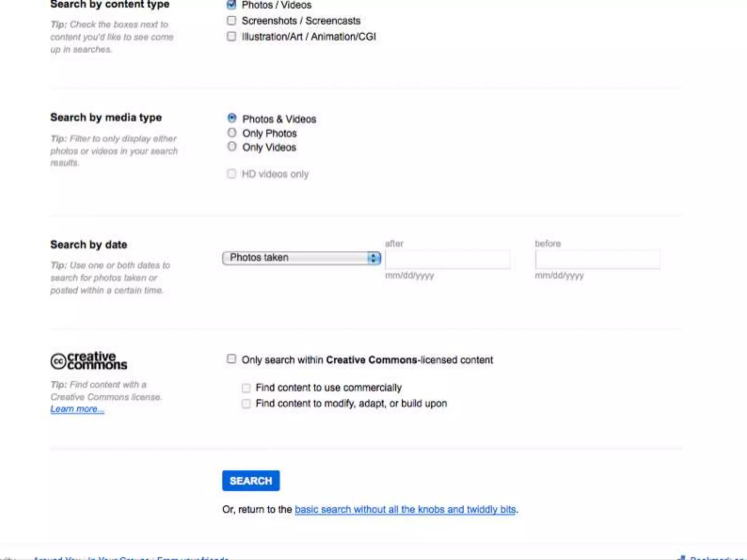Screen dimensions: 747x560
Task: Choose the Only Photos radio option
Action: pyautogui.click(x=232, y=133)
